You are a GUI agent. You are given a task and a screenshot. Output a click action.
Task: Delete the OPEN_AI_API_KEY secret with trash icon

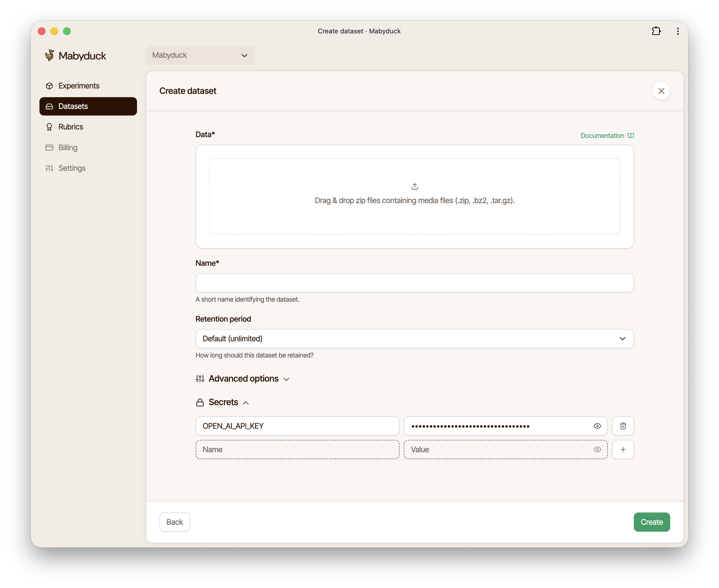[623, 426]
